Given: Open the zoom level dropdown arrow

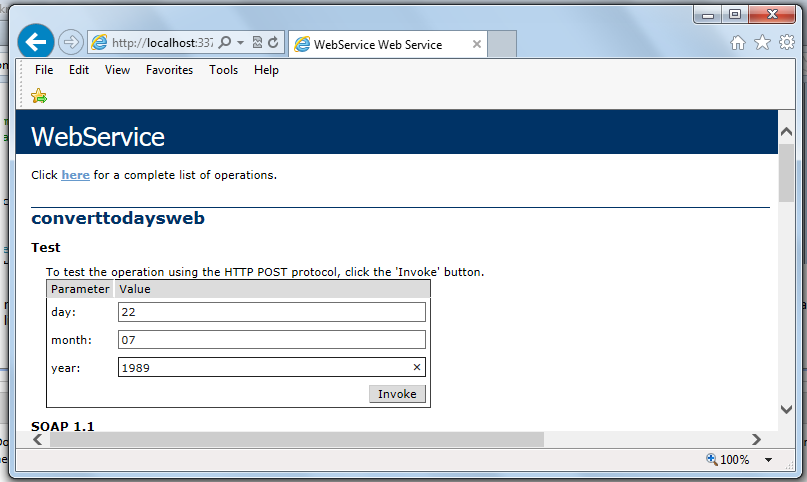Looking at the screenshot, I should tap(768, 460).
